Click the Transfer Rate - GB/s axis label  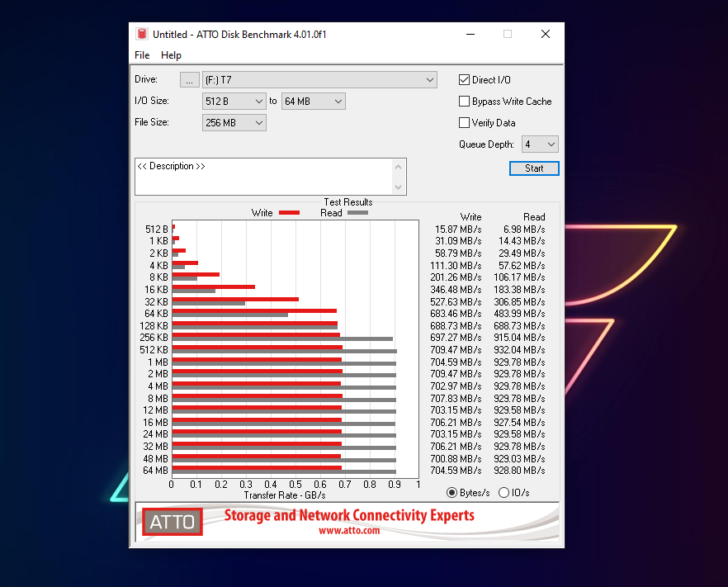pyautogui.click(x=285, y=495)
